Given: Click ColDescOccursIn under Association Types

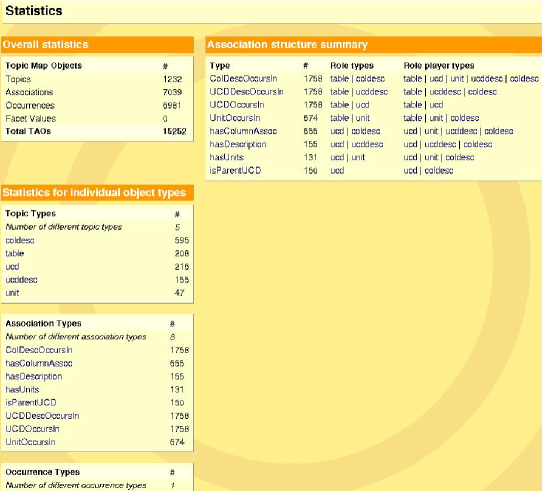Looking at the screenshot, I should pyautogui.click(x=39, y=350).
